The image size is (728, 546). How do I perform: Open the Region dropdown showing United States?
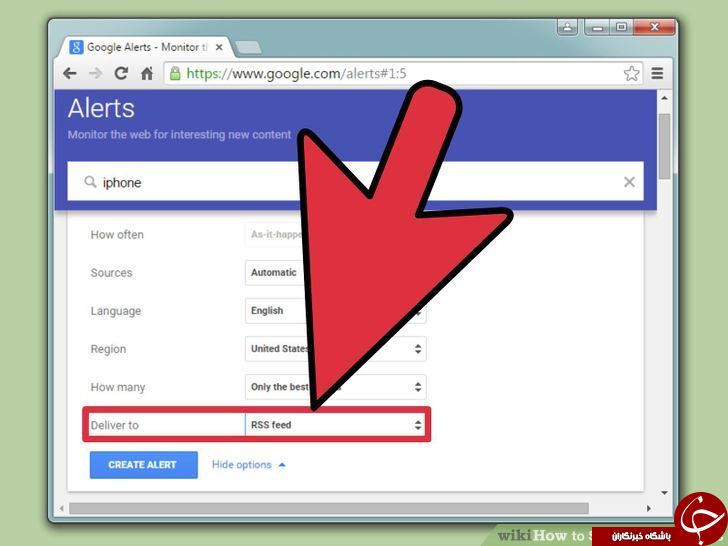(335, 349)
